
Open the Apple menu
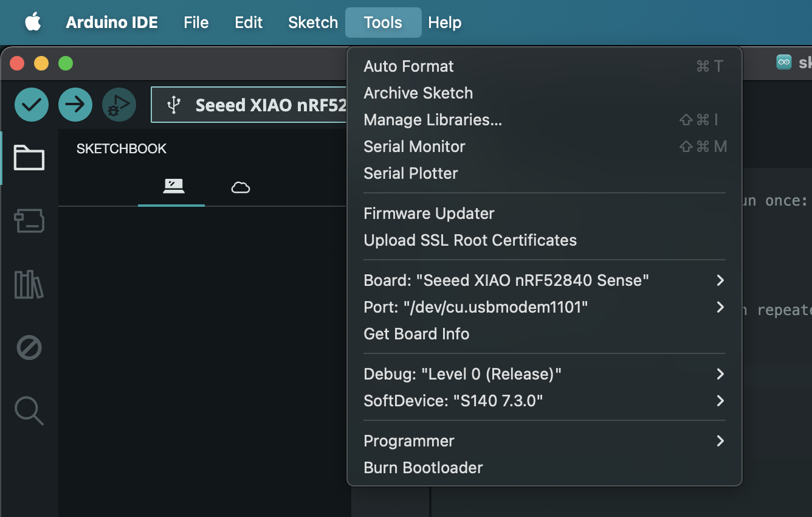[x=33, y=23]
